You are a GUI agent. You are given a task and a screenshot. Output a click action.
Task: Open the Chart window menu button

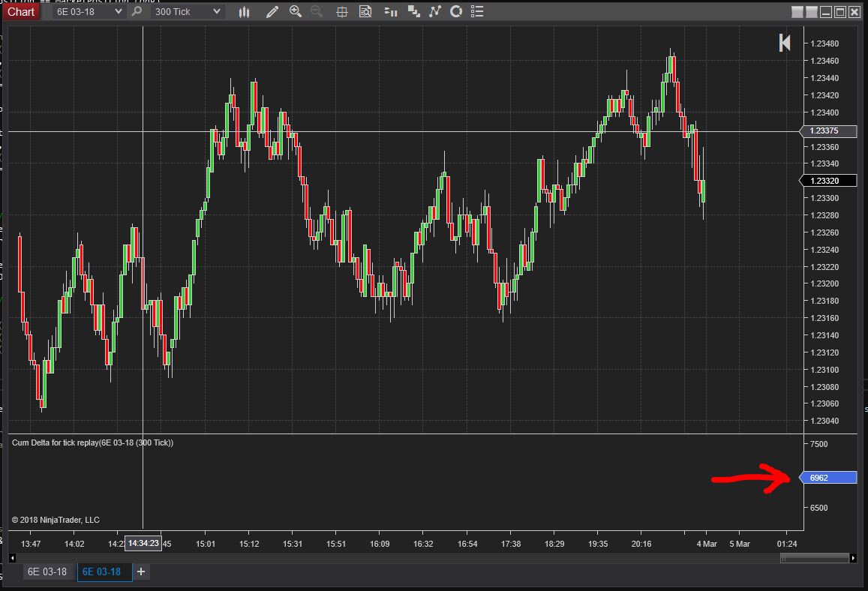21,11
